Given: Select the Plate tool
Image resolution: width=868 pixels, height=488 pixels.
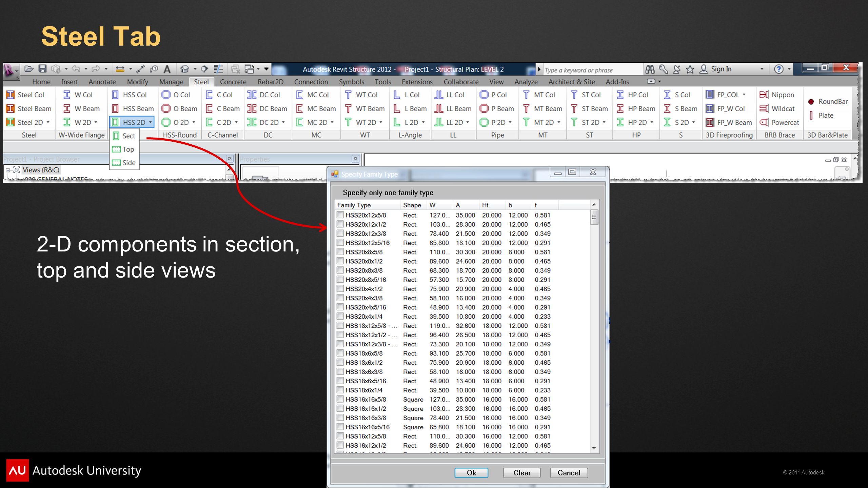Looking at the screenshot, I should point(821,116).
